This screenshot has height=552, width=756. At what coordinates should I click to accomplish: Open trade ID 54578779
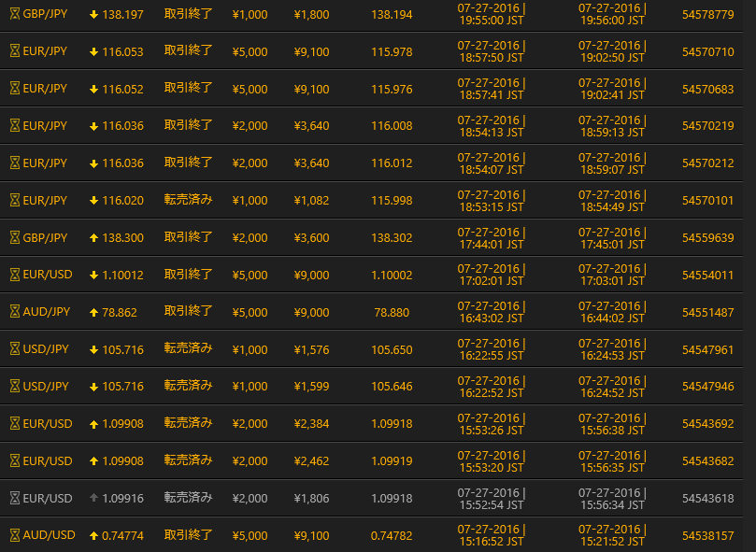pyautogui.click(x=707, y=15)
